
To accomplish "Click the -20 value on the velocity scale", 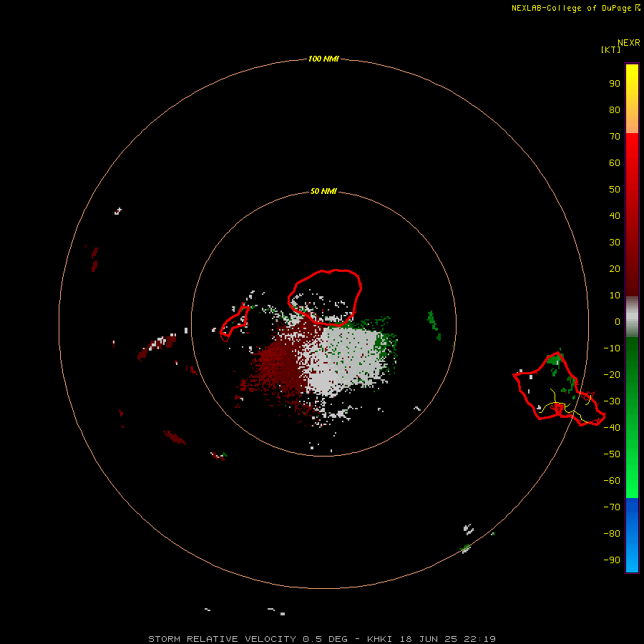I will pos(612,374).
